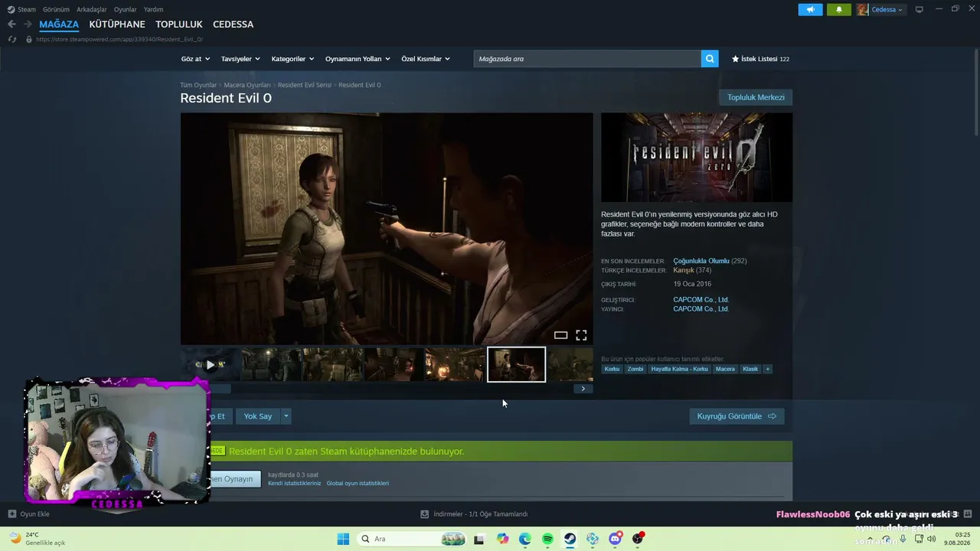Click the Mağazada ara search field
Image resolution: width=980 pixels, height=551 pixels.
click(587, 59)
